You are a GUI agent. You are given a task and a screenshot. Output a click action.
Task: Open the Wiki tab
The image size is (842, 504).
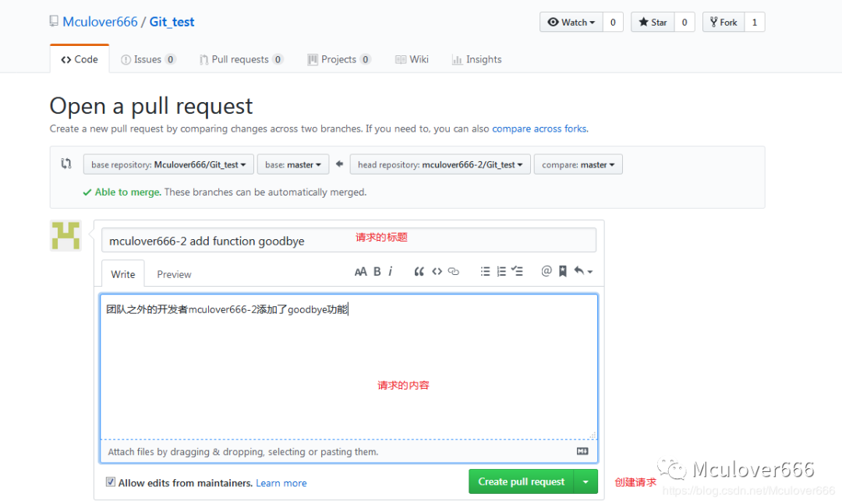(412, 59)
